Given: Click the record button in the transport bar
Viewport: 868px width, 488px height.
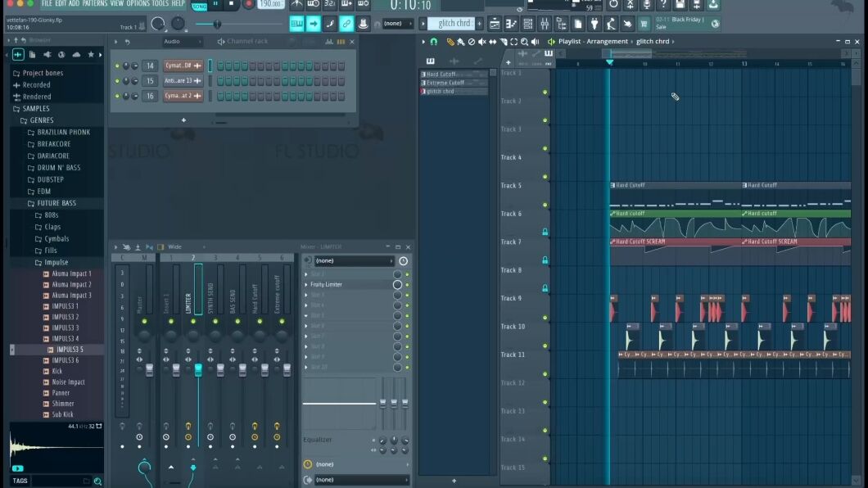Looking at the screenshot, I should point(248,4).
